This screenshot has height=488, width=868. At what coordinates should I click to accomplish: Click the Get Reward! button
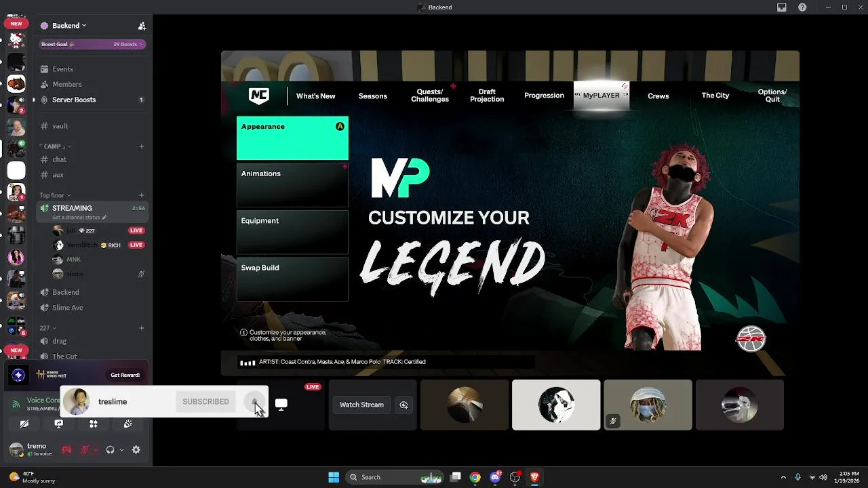[125, 375]
